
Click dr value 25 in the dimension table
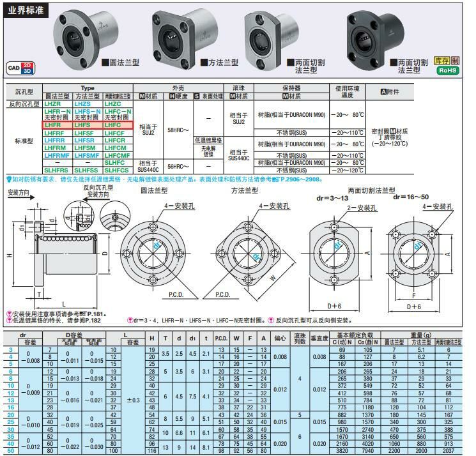[x=11, y=422]
